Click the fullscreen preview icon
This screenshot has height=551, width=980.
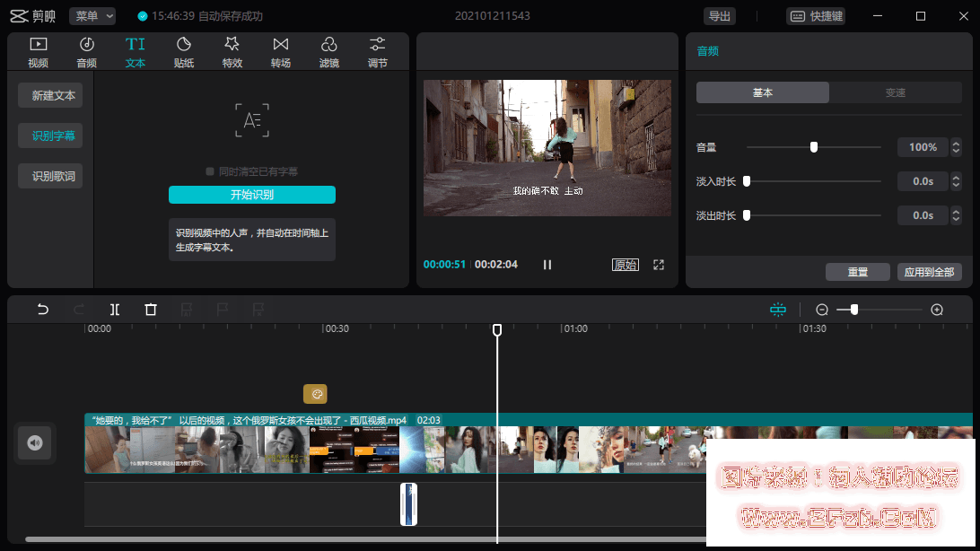pyautogui.click(x=659, y=265)
